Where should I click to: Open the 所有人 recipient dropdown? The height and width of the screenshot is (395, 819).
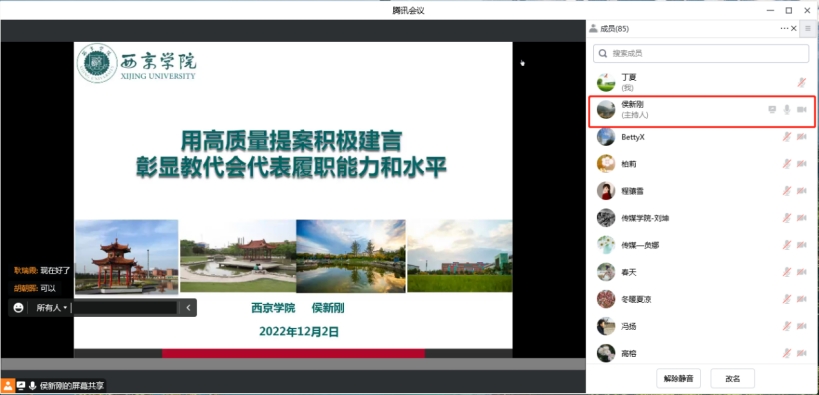point(51,308)
